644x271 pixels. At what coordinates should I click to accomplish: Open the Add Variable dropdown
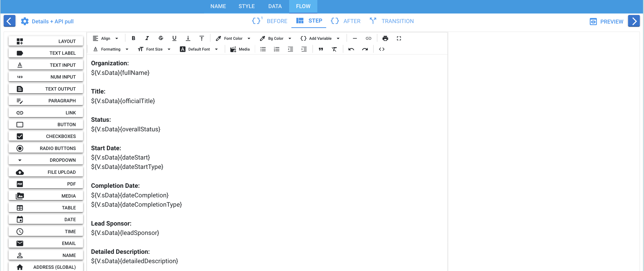pos(320,38)
